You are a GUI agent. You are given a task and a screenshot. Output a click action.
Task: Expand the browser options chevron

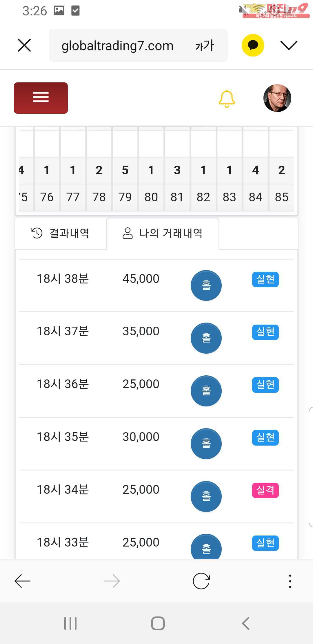point(289,45)
